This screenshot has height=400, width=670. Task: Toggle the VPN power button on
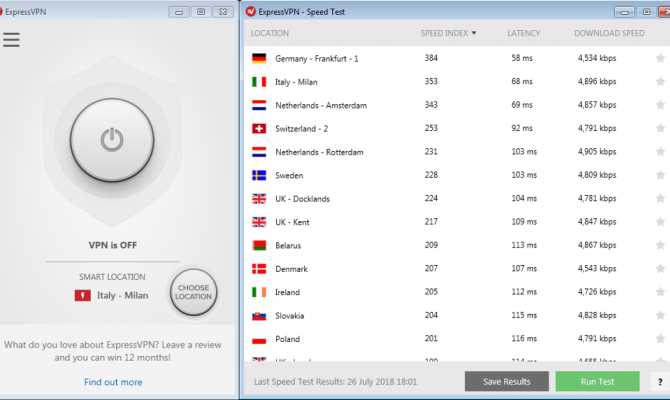[x=112, y=140]
